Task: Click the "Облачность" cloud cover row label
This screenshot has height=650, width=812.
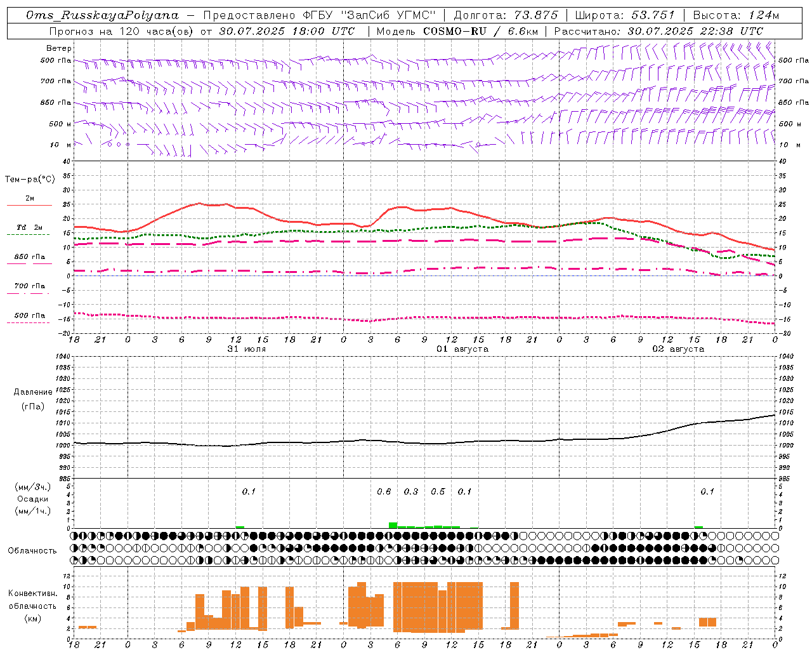Action: click(x=32, y=551)
